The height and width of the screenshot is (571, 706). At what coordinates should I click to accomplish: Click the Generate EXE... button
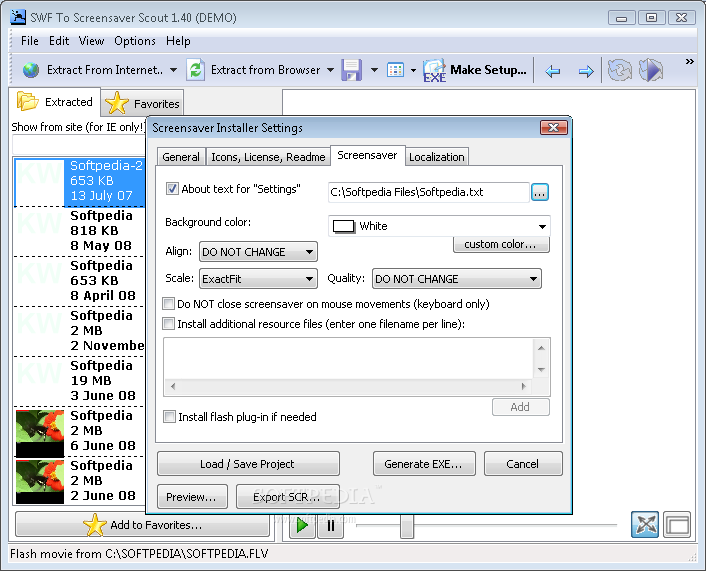(x=424, y=464)
